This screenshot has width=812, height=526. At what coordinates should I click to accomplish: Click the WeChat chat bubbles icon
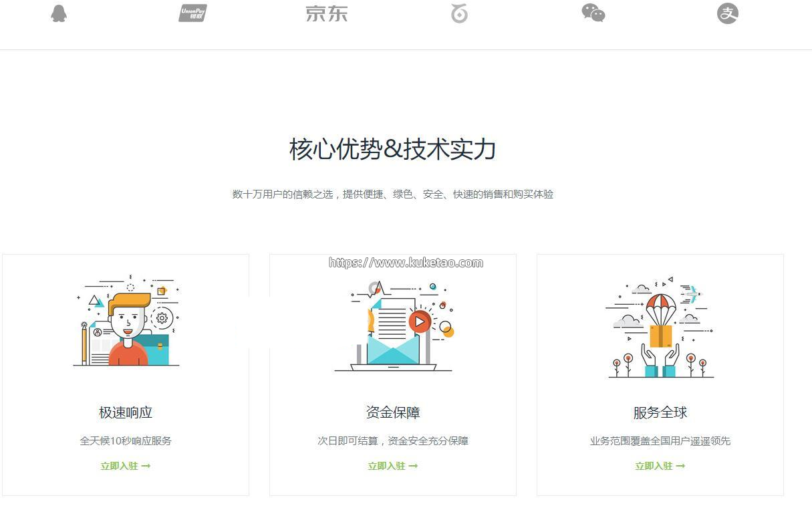593,13
